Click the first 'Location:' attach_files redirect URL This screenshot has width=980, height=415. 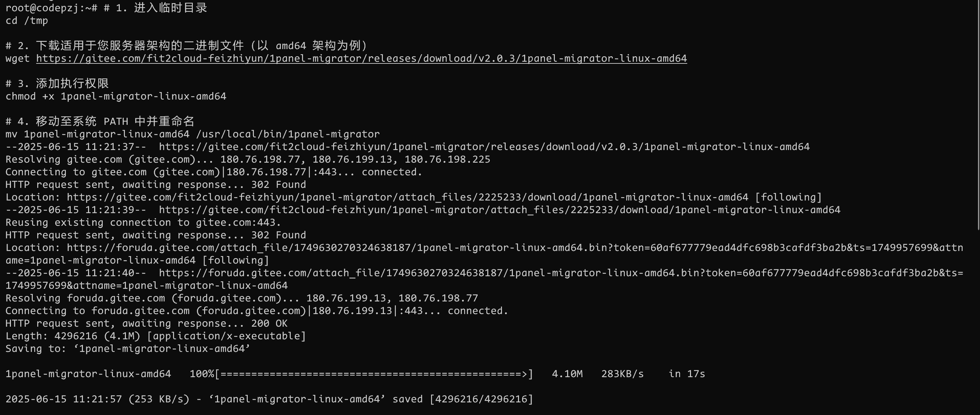407,197
